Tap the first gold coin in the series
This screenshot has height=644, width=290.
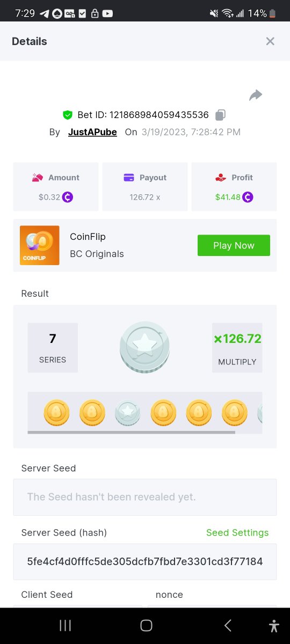click(x=56, y=413)
